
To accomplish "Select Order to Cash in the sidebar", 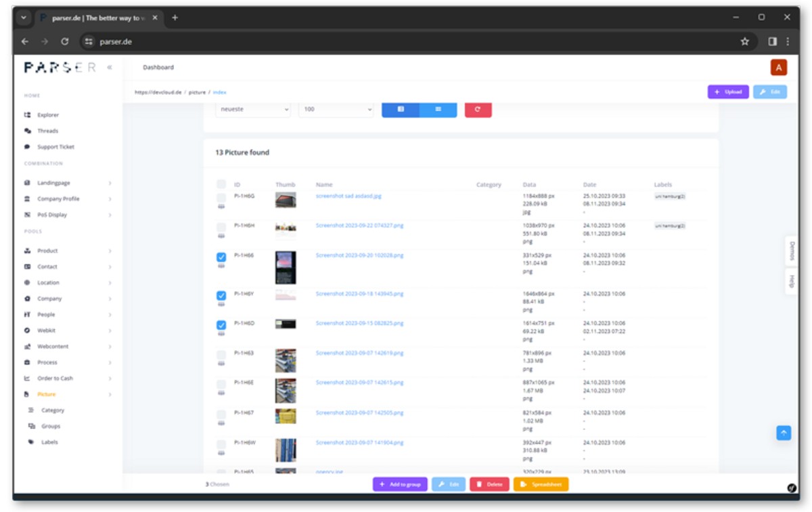I will [x=55, y=379].
